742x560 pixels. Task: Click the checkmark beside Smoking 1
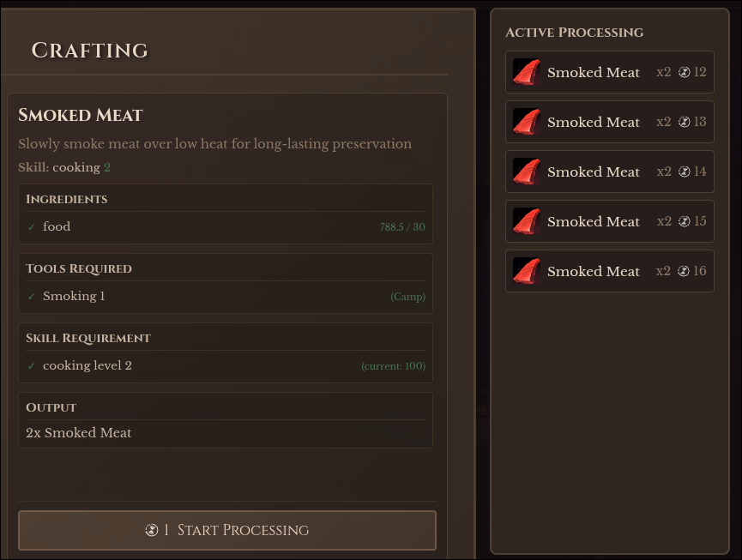(32, 297)
